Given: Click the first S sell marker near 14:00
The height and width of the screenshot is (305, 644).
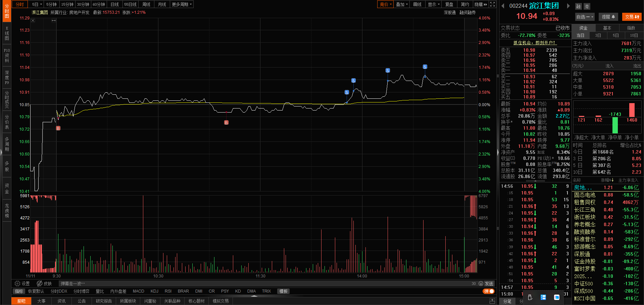Looking at the screenshot, I should click(x=347, y=92).
